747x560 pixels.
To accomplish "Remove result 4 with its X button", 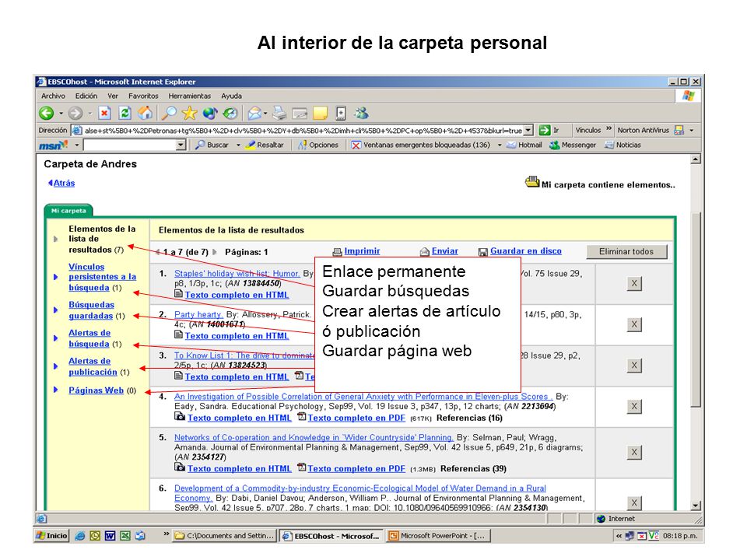I will pos(634,406).
